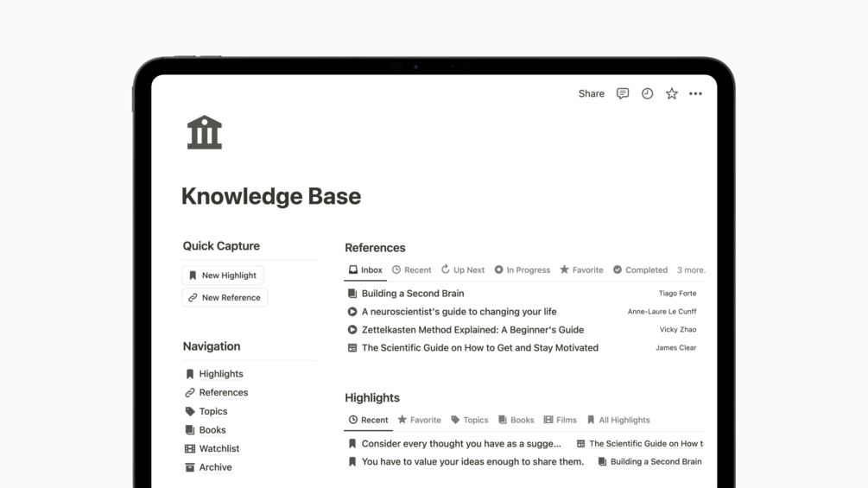
Task: Open Archive in Navigation list
Action: coord(215,467)
